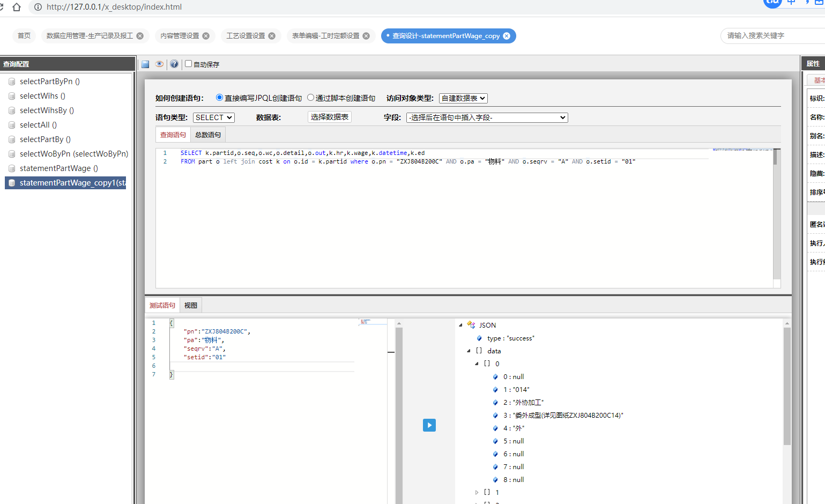This screenshot has width=825, height=504.
Task: Run the test statement with play button
Action: [429, 425]
